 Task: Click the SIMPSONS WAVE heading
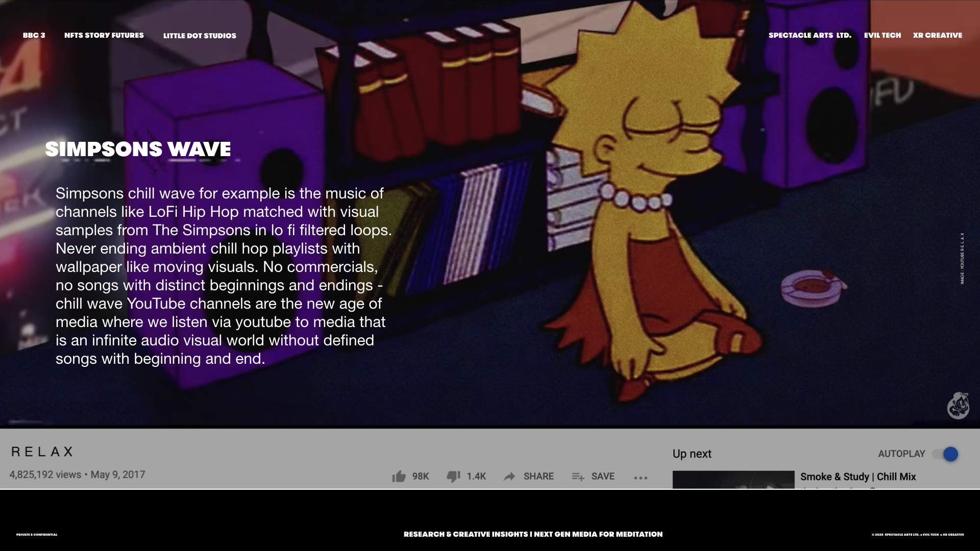click(138, 149)
